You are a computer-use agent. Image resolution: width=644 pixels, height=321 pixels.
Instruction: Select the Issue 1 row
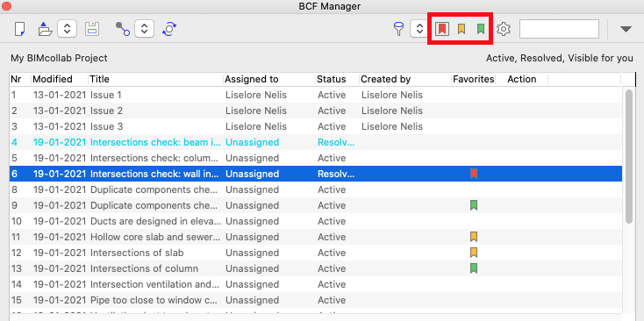[316, 96]
